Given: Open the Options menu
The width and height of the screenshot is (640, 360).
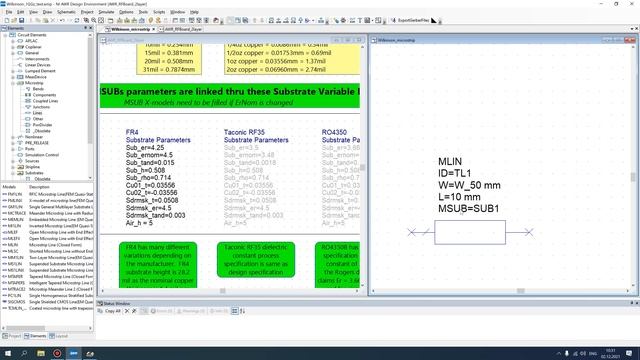Looking at the screenshot, I should [x=126, y=12].
